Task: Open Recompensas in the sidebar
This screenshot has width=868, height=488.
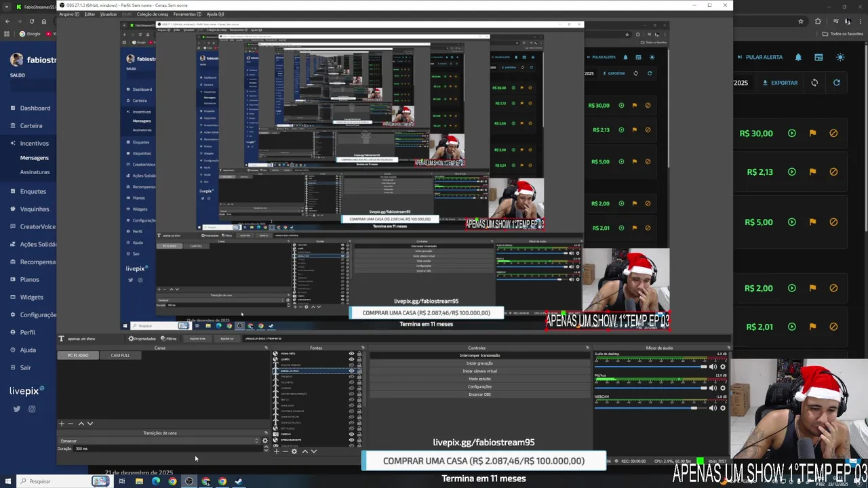Action: coord(37,262)
